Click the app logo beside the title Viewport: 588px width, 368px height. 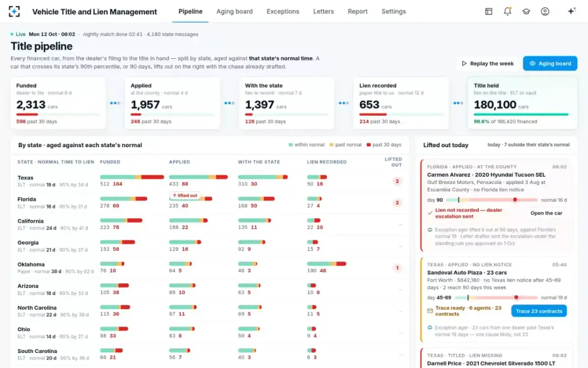tap(15, 12)
